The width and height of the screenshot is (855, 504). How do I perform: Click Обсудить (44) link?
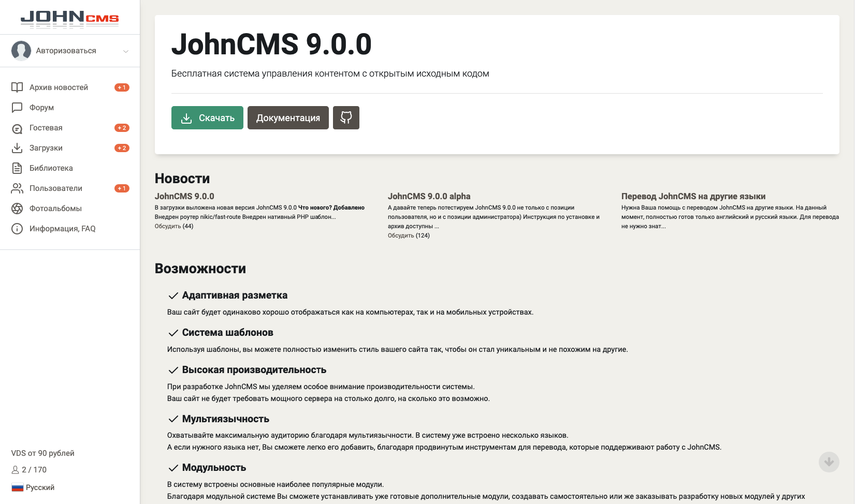pyautogui.click(x=174, y=226)
